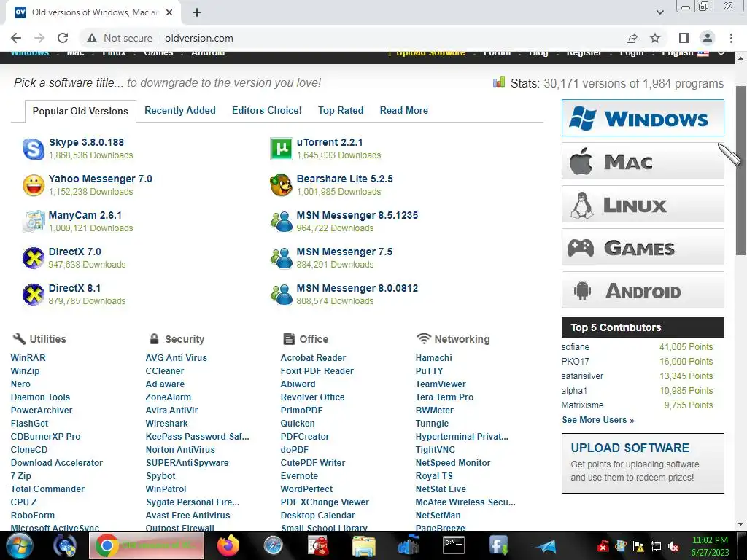Screen dimensions: 747x560
Task: Open the Safari compass taskbar icon
Action: coord(274,545)
